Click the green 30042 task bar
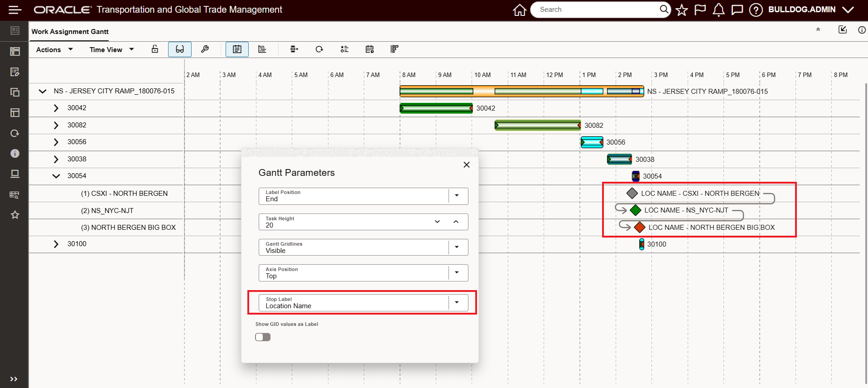The width and height of the screenshot is (868, 388). [x=436, y=108]
